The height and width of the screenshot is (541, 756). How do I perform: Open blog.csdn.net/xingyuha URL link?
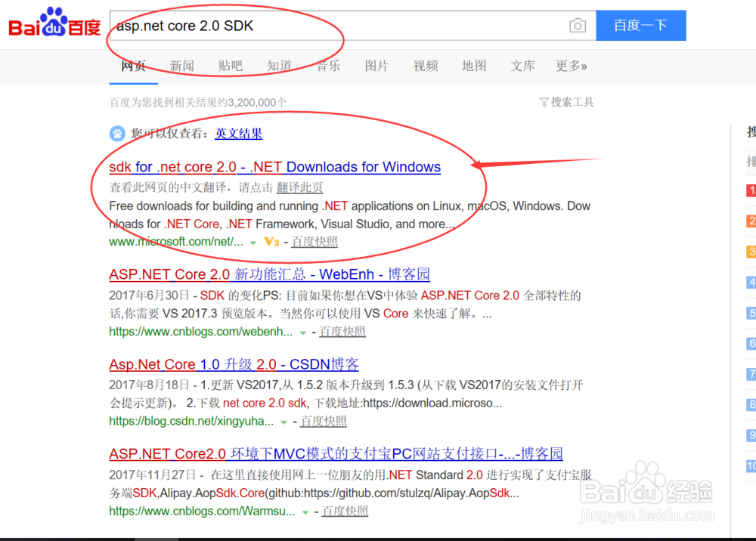[x=191, y=422]
